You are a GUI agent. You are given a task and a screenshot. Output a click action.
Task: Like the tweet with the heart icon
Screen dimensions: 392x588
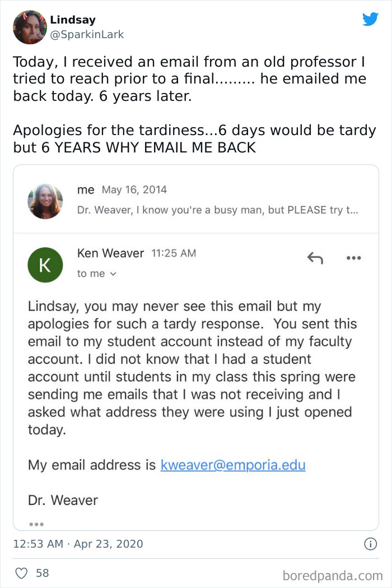pos(21,573)
